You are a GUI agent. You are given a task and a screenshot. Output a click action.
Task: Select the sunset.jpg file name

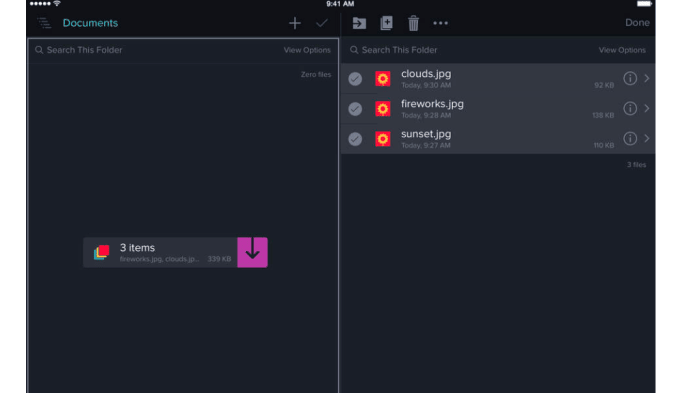(x=426, y=134)
